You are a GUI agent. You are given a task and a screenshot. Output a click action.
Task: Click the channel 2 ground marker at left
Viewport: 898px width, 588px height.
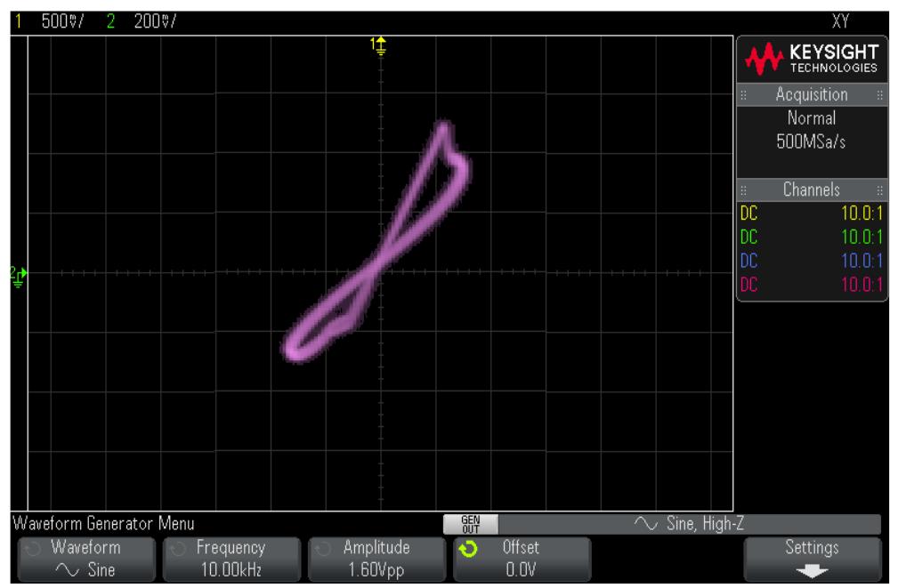click(19, 276)
